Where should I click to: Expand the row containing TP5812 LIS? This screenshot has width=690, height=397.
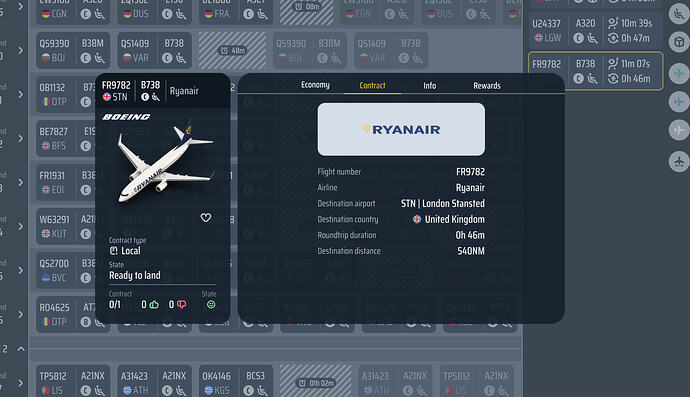point(20,383)
